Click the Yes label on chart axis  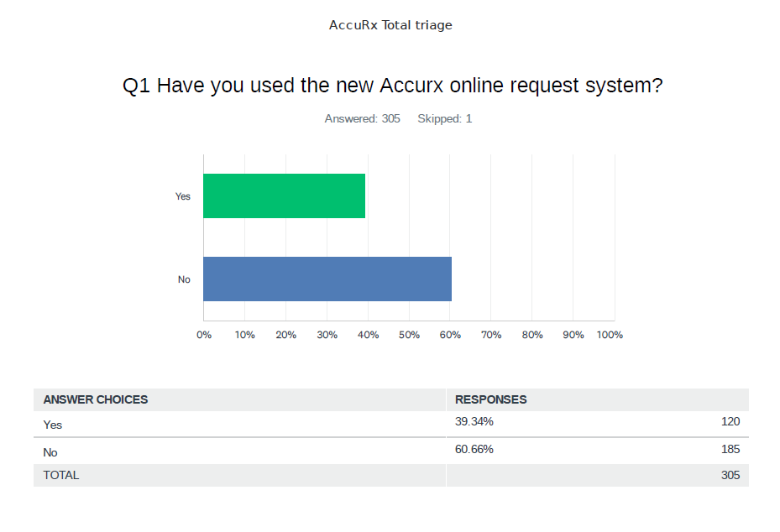tap(183, 196)
